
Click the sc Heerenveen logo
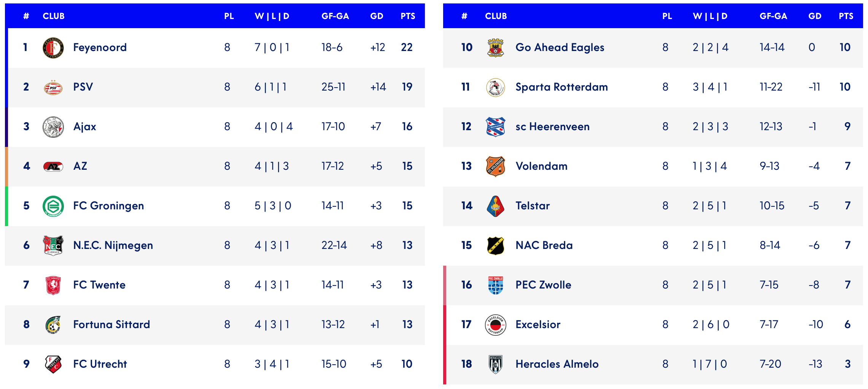point(495,127)
